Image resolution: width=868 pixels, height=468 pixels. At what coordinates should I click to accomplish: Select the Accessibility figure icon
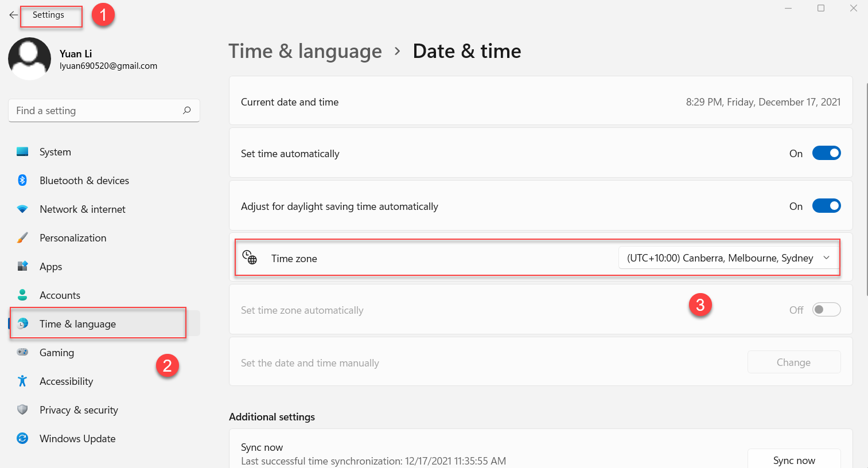[x=22, y=381]
